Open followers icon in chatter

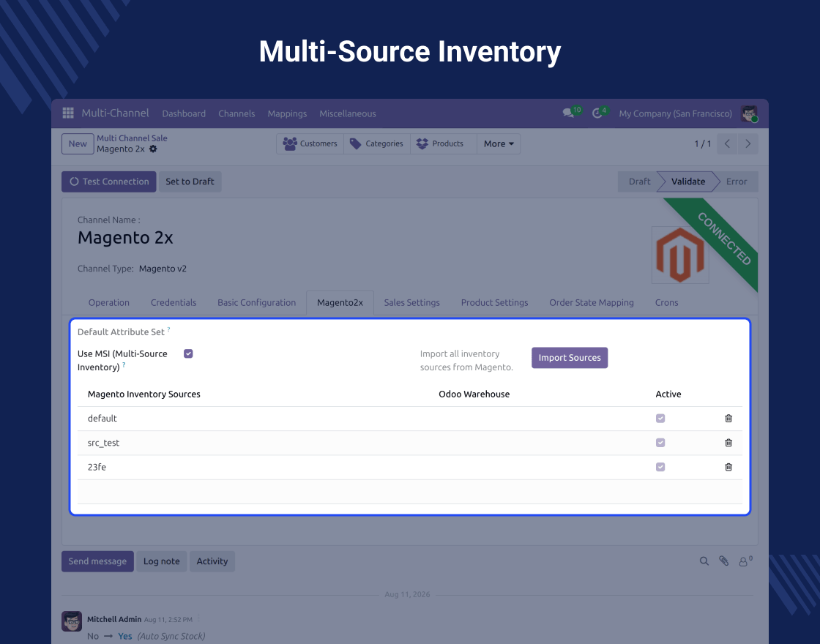click(x=745, y=561)
